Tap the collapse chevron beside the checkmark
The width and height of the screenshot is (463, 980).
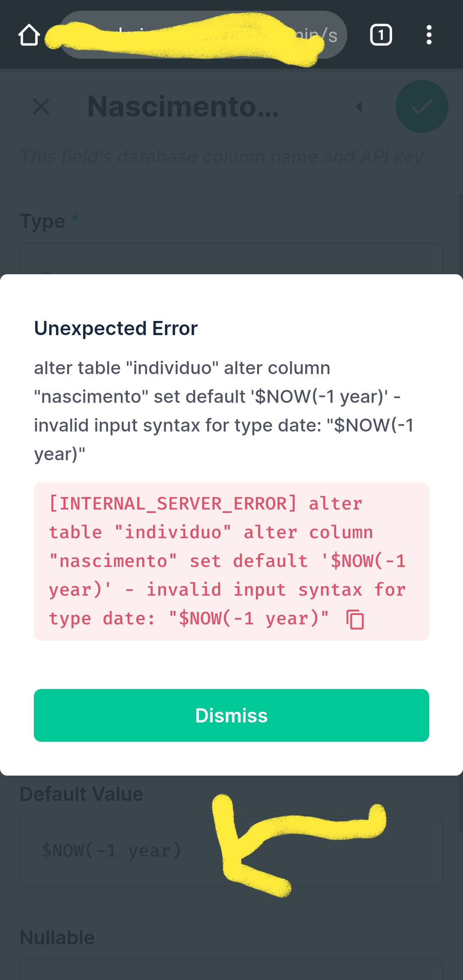[x=358, y=107]
